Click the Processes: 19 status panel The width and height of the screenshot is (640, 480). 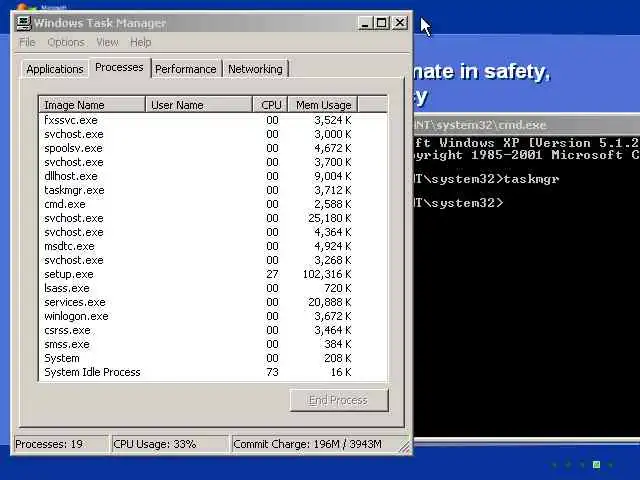tap(61, 444)
